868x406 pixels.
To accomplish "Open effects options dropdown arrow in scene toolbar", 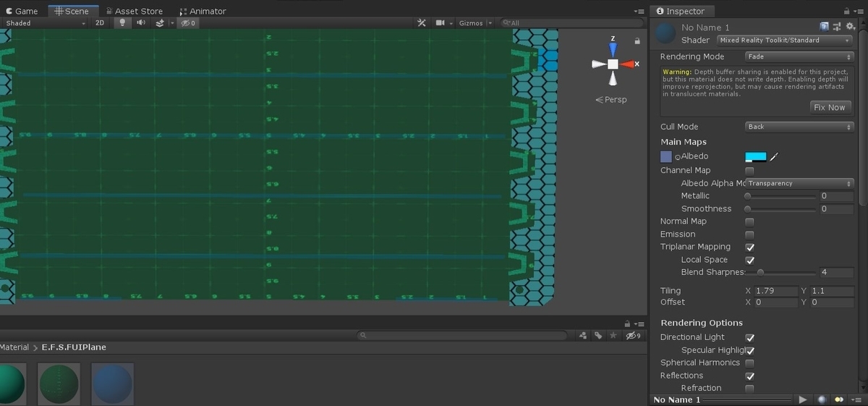I will pyautogui.click(x=171, y=23).
